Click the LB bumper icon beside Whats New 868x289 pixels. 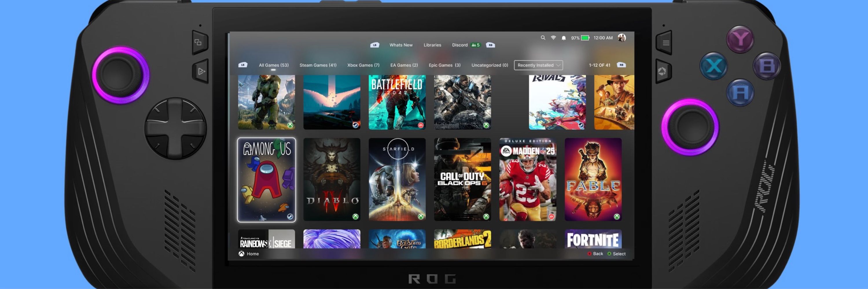[375, 45]
